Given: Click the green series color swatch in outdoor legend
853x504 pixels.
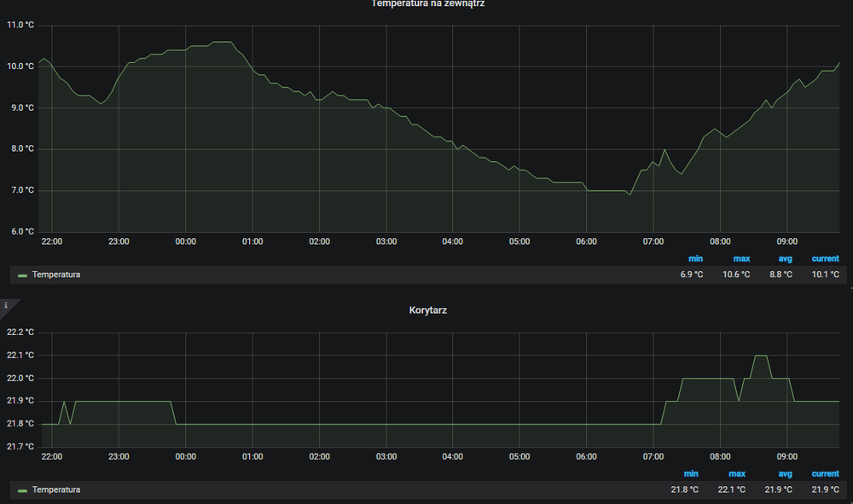Looking at the screenshot, I should (22, 275).
